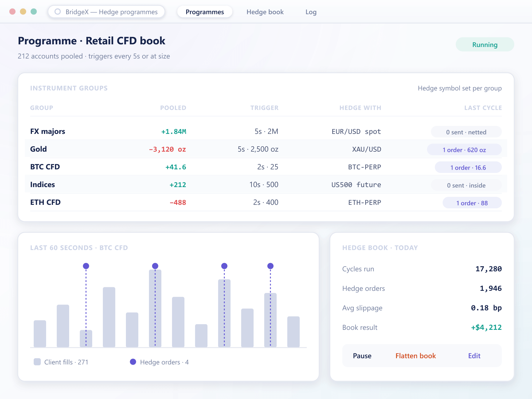Select the Gold group row
This screenshot has width=532, height=399.
click(266, 149)
